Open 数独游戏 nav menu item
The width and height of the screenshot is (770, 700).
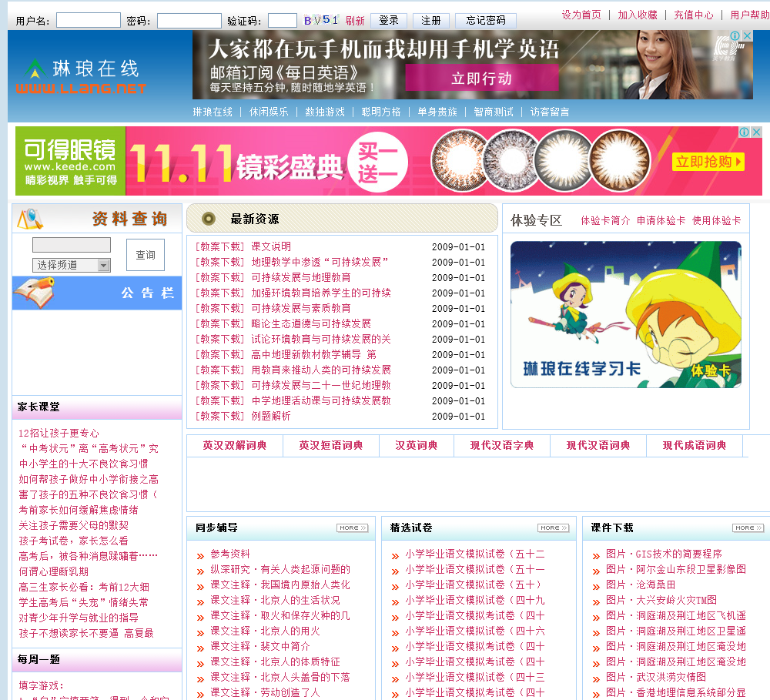pos(325,112)
